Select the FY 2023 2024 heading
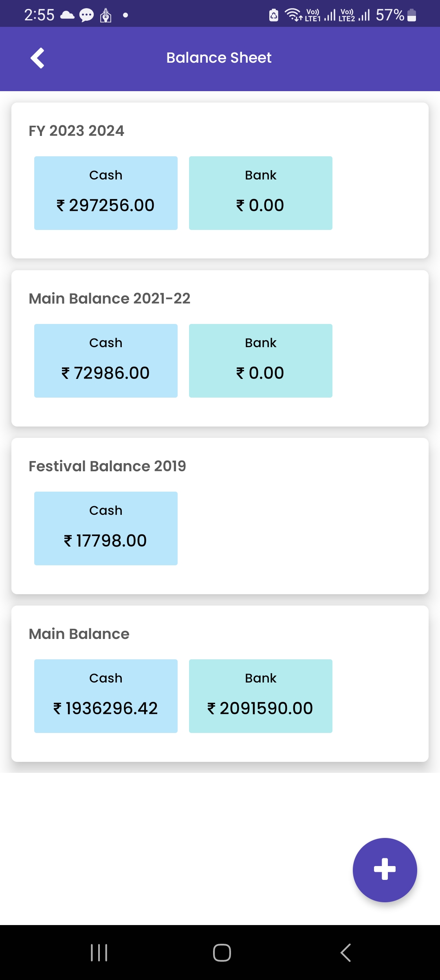Viewport: 440px width, 980px height. pyautogui.click(x=77, y=131)
